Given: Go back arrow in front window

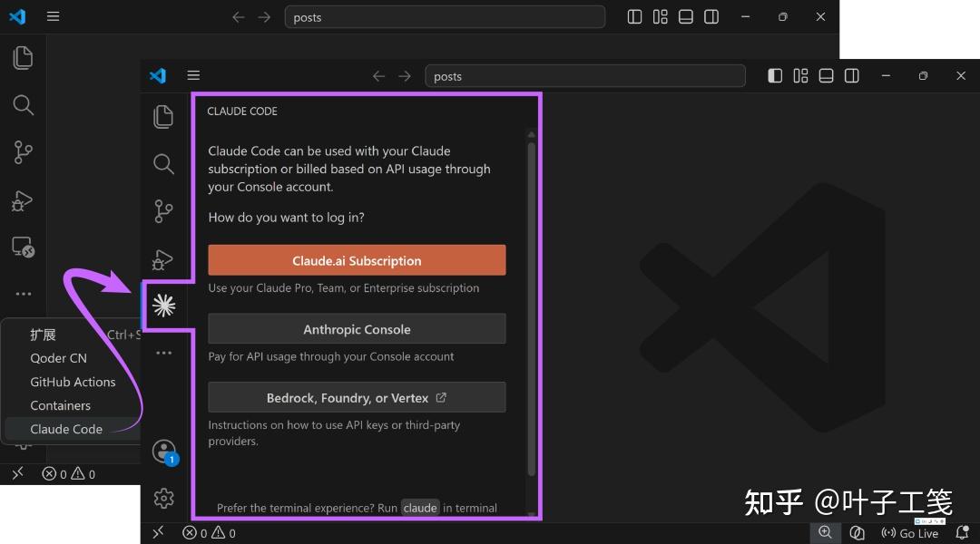Looking at the screenshot, I should pos(378,76).
